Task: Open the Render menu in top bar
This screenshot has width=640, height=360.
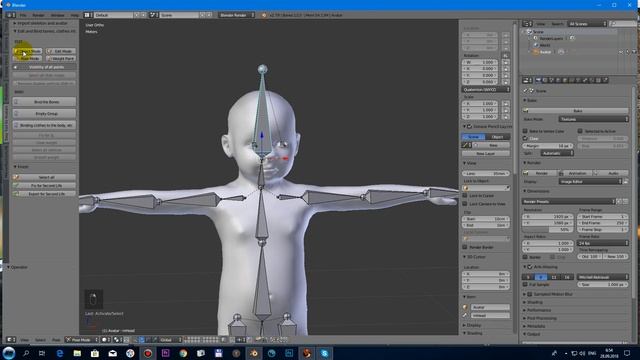Action: click(x=38, y=15)
